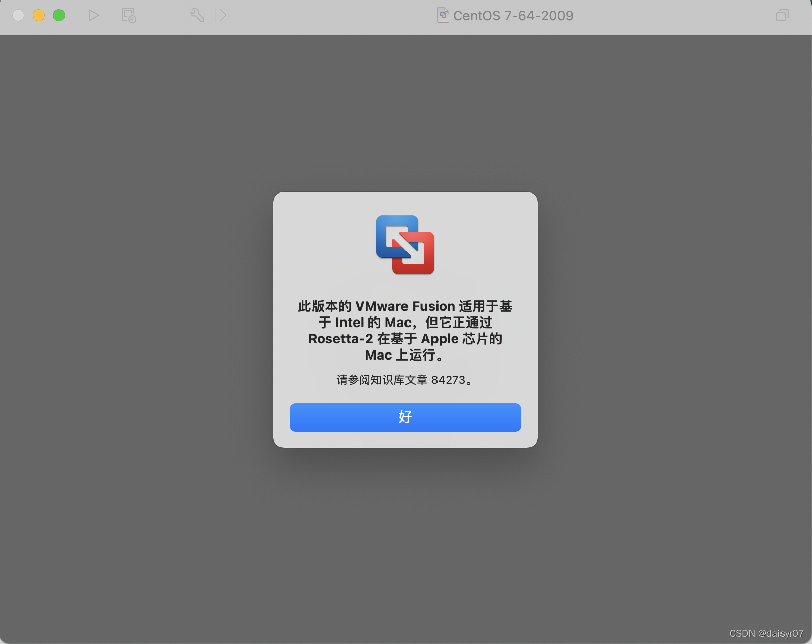Click the knowledge base article 84273 text
This screenshot has width=812, height=644.
[405, 380]
